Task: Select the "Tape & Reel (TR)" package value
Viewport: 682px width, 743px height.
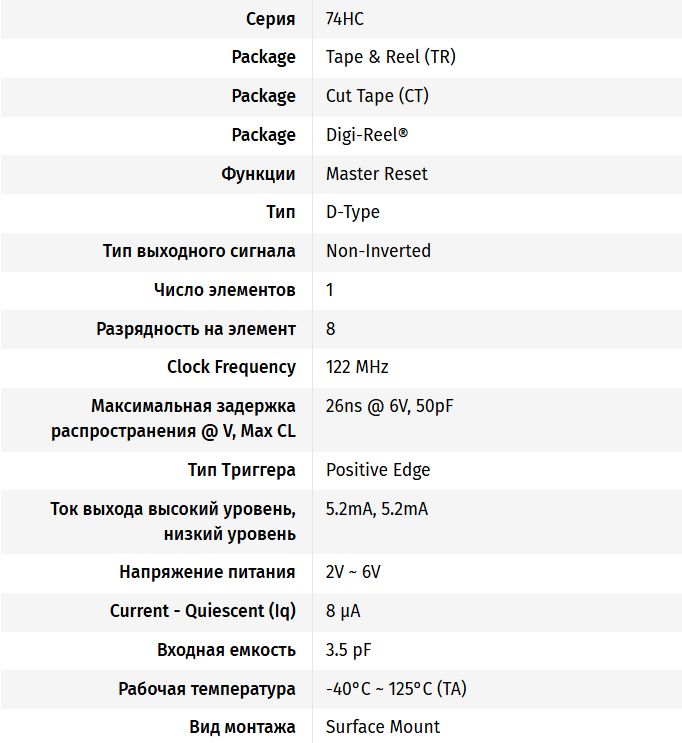Action: point(390,57)
